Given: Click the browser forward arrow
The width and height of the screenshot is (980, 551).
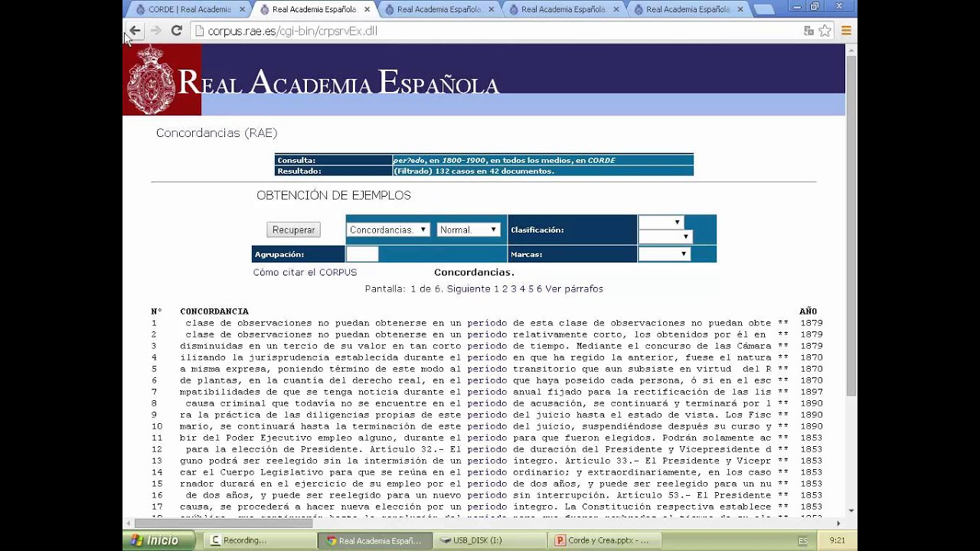Looking at the screenshot, I should click(155, 31).
